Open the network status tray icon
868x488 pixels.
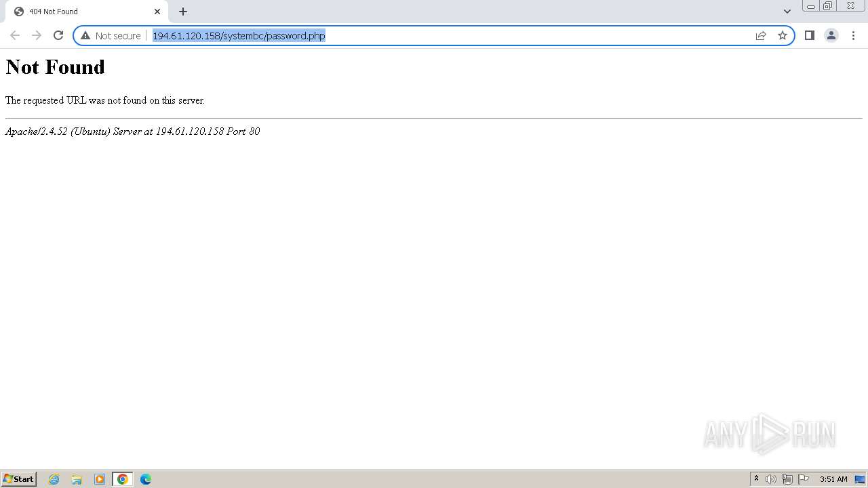(x=787, y=479)
